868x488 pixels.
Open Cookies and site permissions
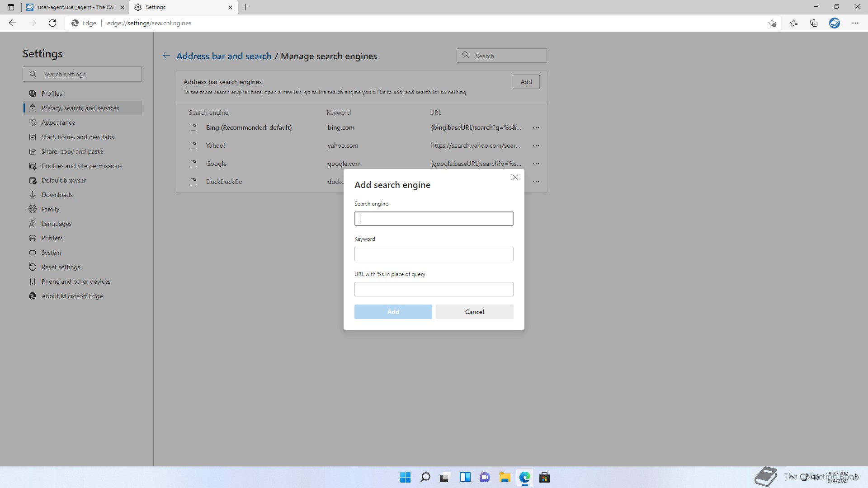[x=82, y=166]
